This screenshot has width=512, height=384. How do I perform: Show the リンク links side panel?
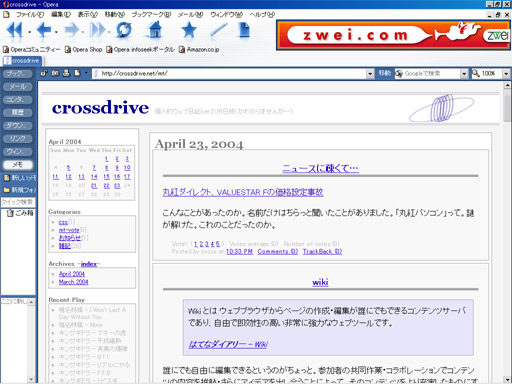[18, 139]
